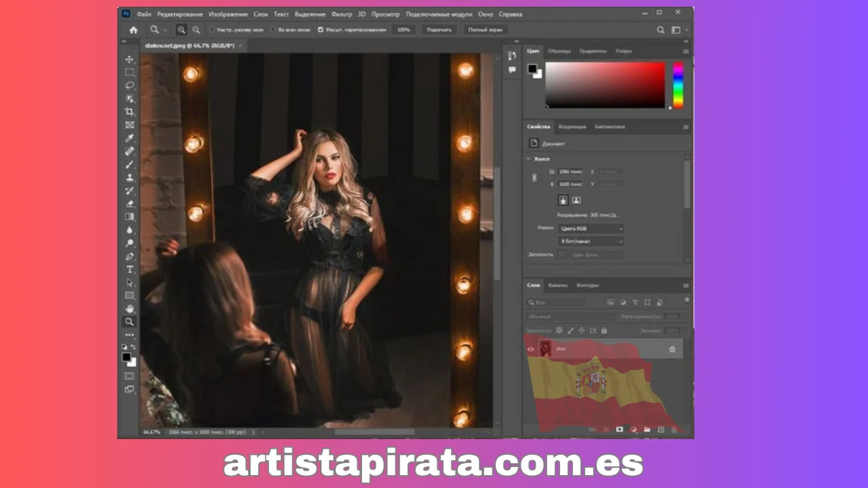The width and height of the screenshot is (868, 488).
Task: Filter layers by type layers icon
Action: (635, 302)
